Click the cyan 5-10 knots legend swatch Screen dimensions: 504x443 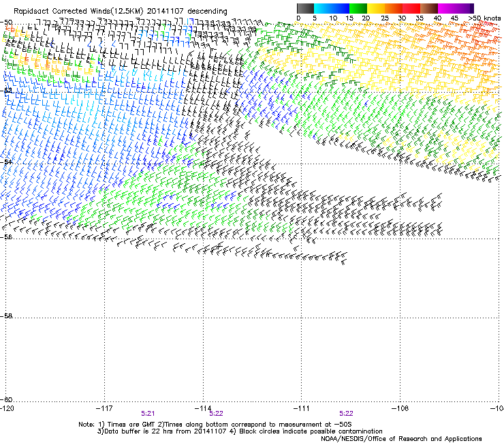tap(323, 8)
